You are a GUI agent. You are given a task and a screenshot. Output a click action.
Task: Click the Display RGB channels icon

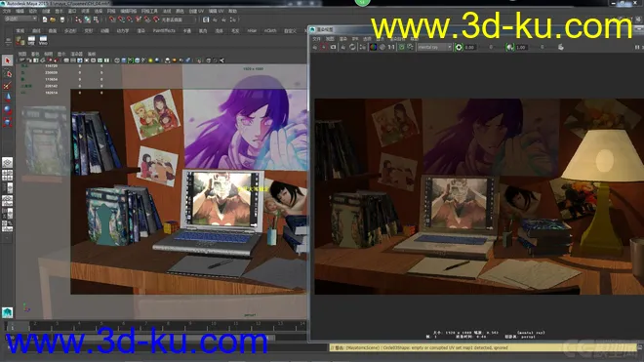pyautogui.click(x=373, y=47)
